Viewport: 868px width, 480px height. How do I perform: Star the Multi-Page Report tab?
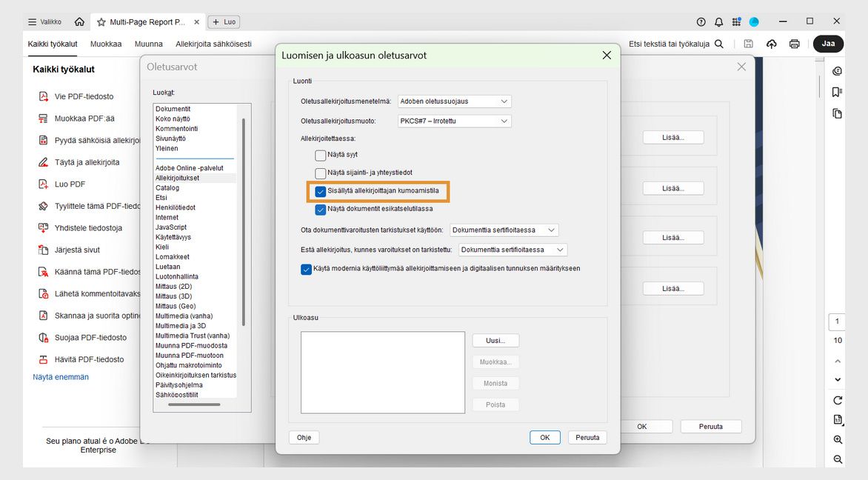point(101,22)
